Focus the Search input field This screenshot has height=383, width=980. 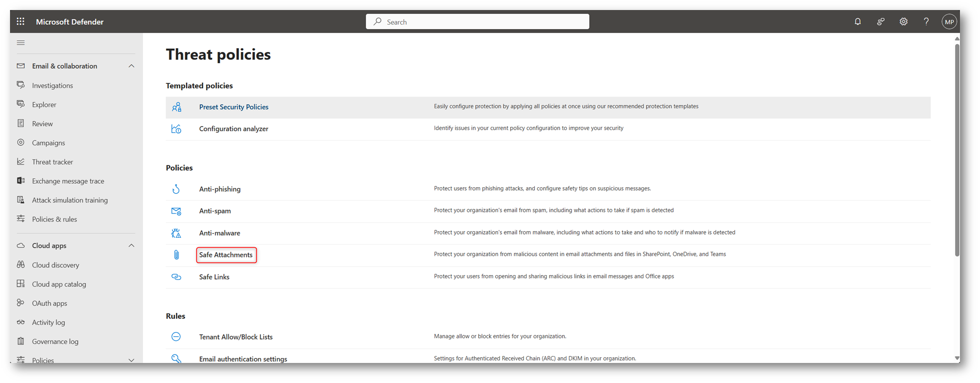tap(478, 21)
